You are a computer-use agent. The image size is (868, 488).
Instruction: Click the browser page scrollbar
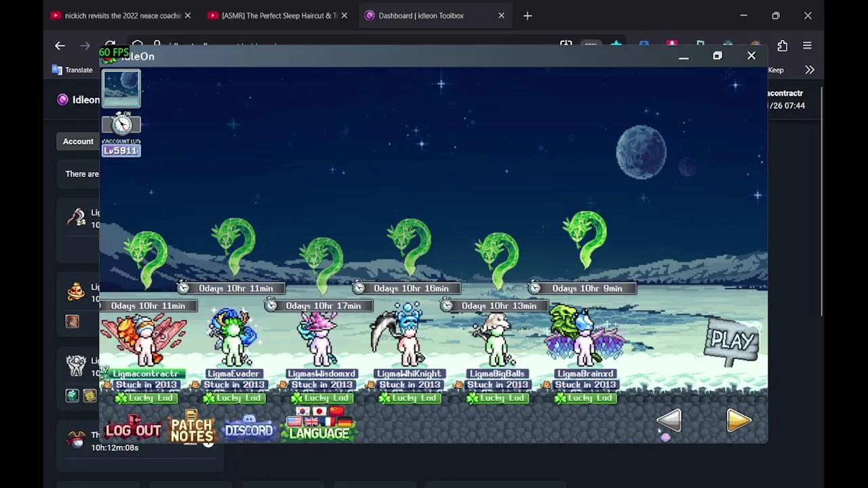coord(821,201)
